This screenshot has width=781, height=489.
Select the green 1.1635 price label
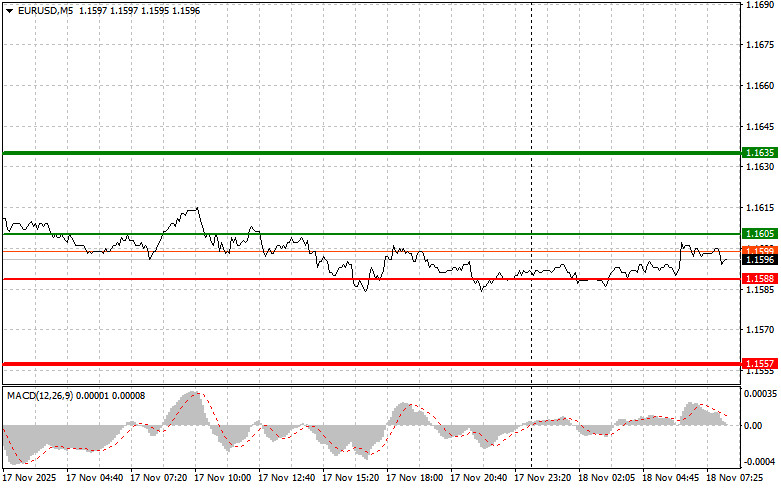tap(760, 152)
